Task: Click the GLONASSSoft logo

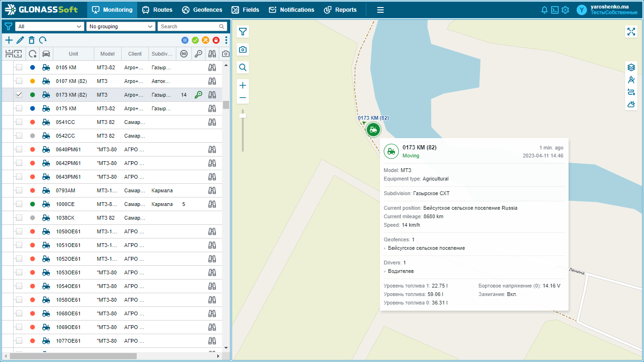Action: coord(41,10)
